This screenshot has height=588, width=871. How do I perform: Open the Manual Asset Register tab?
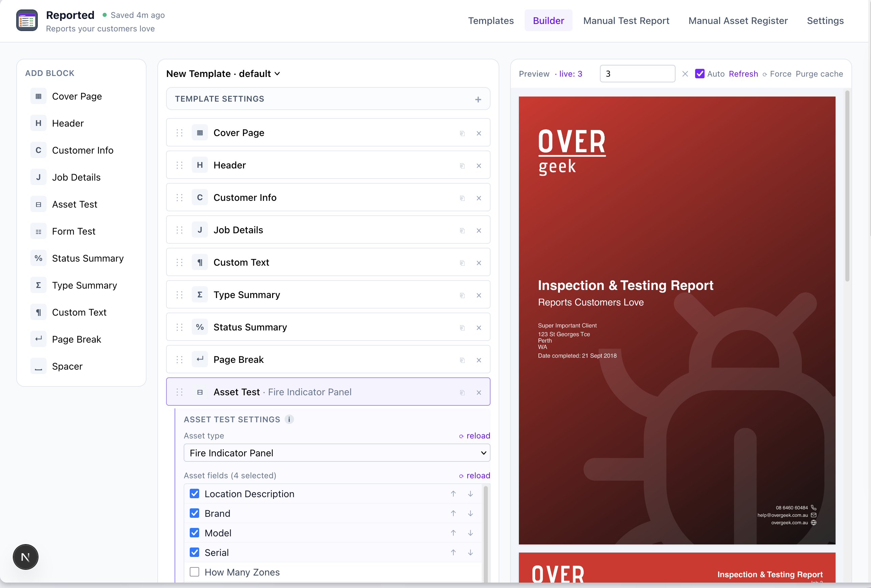click(738, 21)
